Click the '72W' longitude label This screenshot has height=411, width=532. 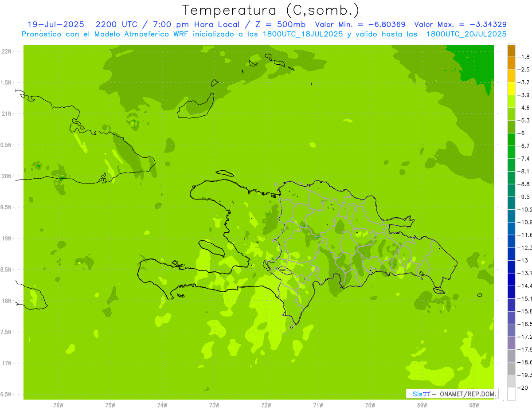coord(266,405)
